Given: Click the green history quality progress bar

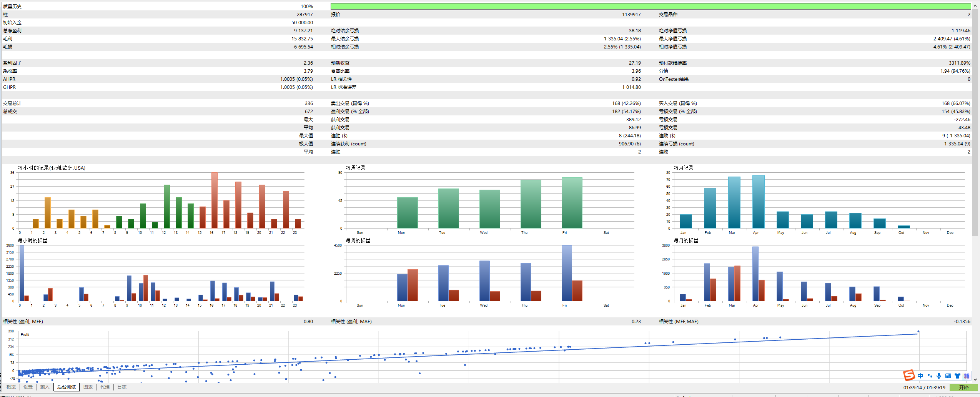Looking at the screenshot, I should point(651,6).
